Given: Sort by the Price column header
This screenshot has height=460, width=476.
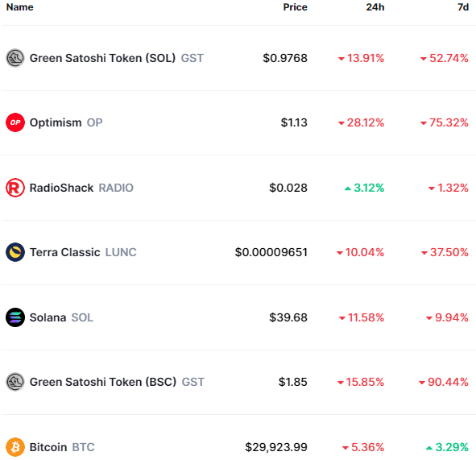Looking at the screenshot, I should click(295, 7).
